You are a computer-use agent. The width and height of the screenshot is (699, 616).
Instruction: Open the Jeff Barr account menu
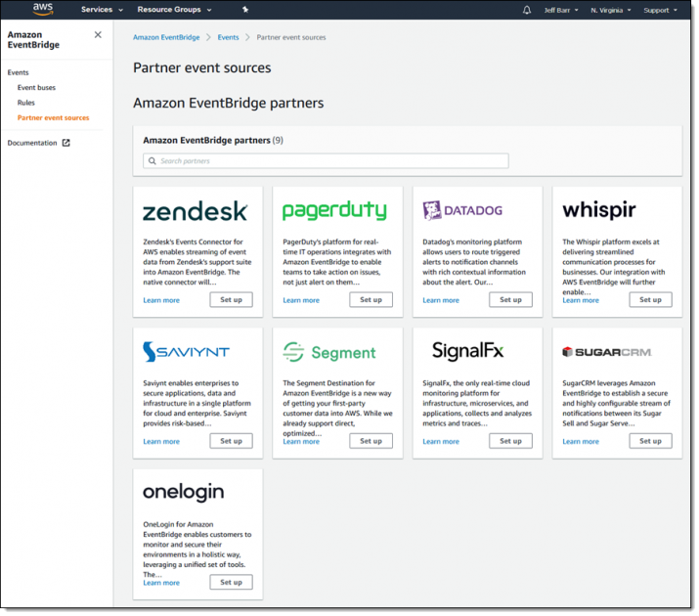[561, 10]
